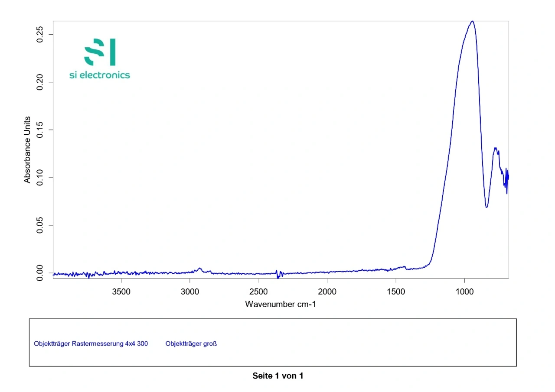
Task: Select the 'Wavenumber cm-1' x-axis label
Action: [281, 304]
